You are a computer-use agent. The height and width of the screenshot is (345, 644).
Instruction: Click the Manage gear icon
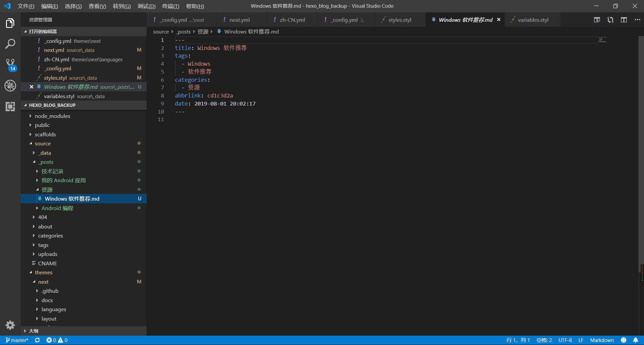pos(10,325)
